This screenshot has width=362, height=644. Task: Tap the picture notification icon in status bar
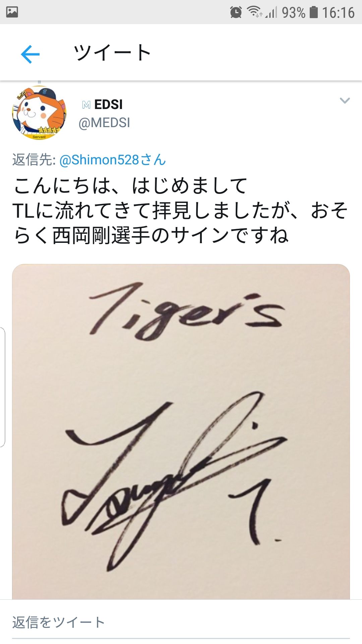click(12, 12)
